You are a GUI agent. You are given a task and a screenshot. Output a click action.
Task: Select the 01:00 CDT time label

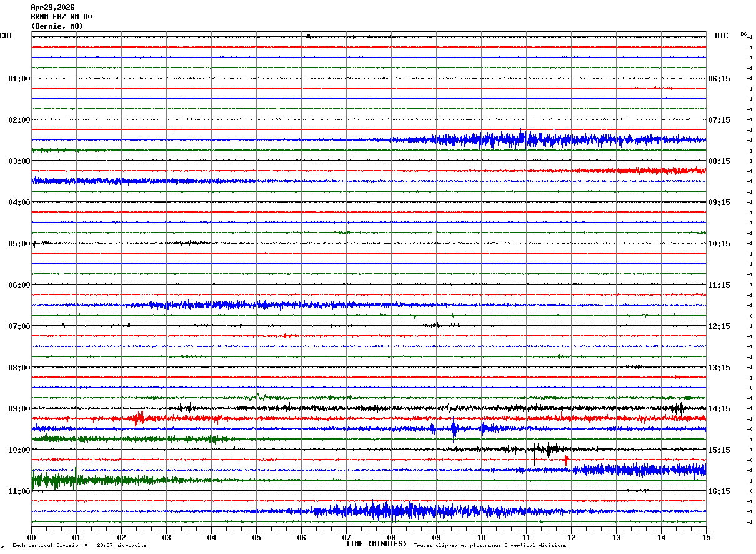tap(19, 79)
